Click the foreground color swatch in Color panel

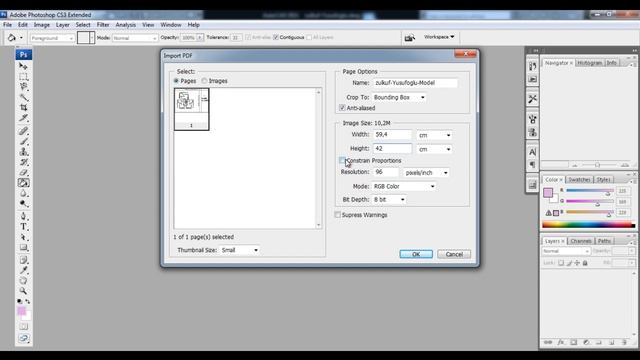click(548, 192)
